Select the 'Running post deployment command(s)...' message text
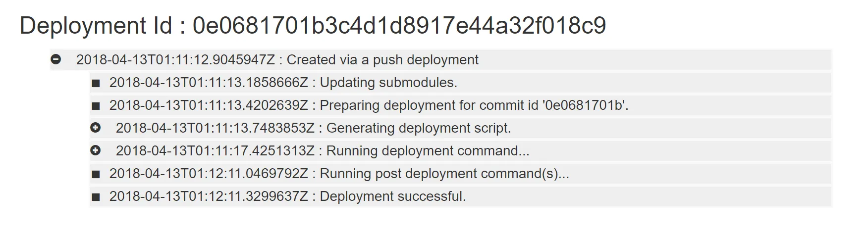Screen dimensions: 868x240 click(x=444, y=174)
